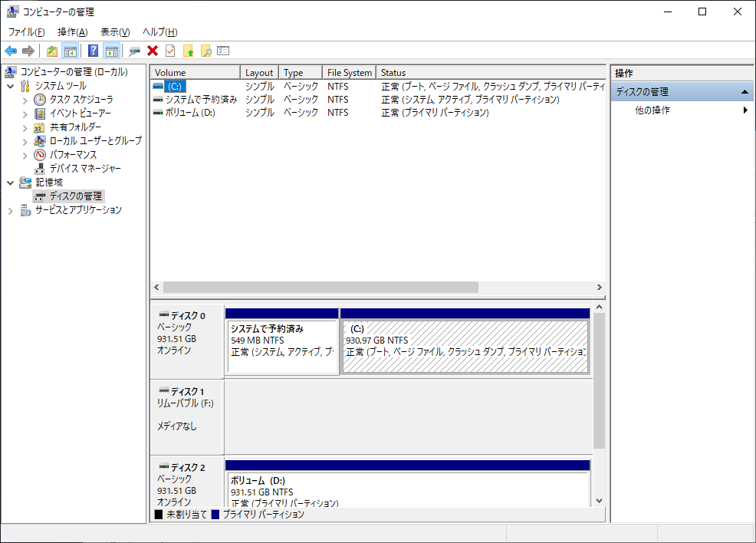This screenshot has height=543, width=756.
Task: Click the document with checkmark toolbar icon
Action: [170, 51]
